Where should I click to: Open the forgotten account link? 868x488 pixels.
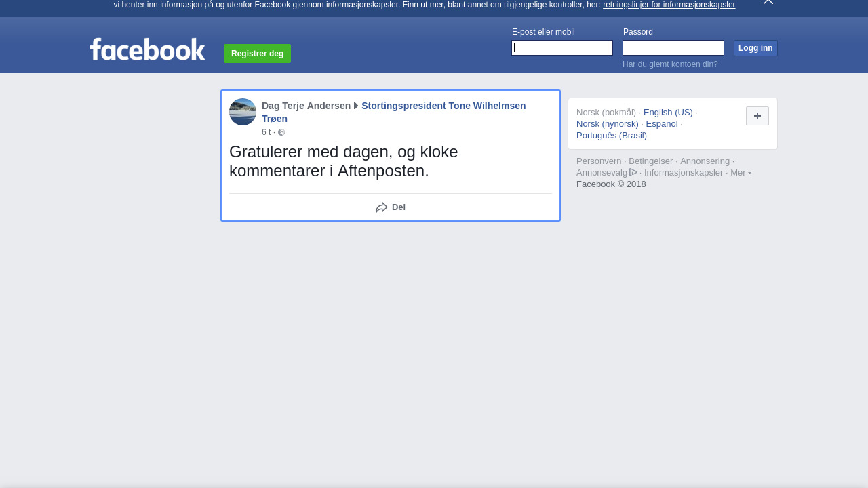coord(670,64)
